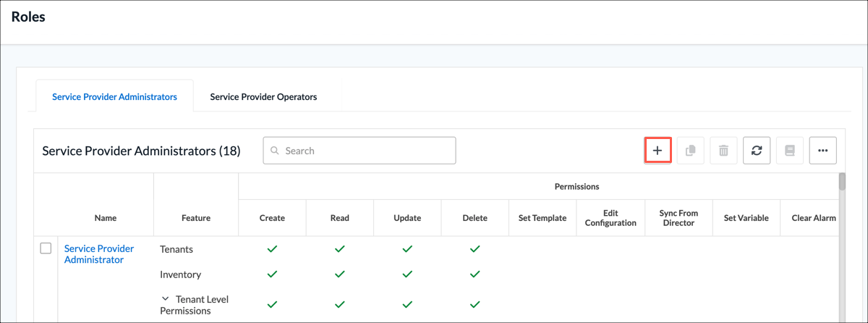The width and height of the screenshot is (868, 323).
Task: Click the Read column header
Action: [x=340, y=218]
